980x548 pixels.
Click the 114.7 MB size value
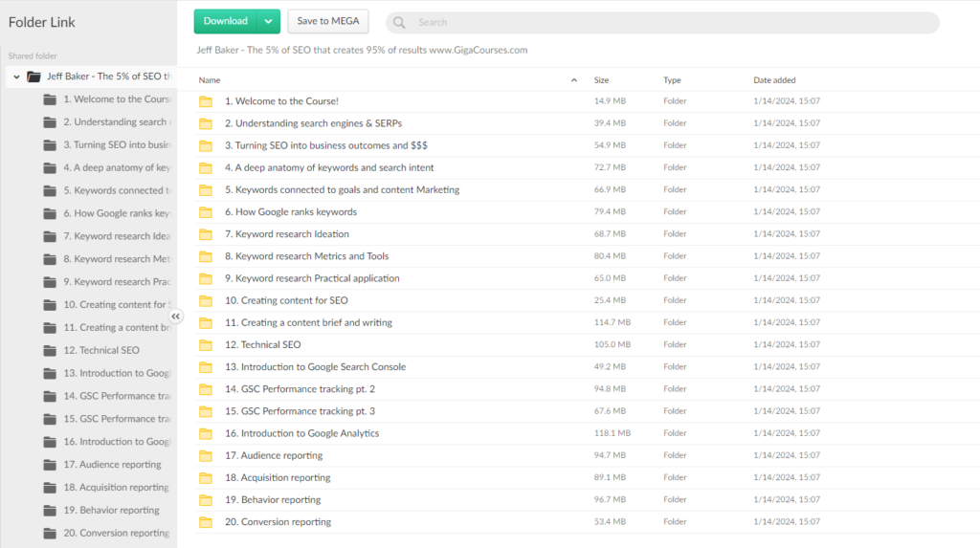coord(612,322)
